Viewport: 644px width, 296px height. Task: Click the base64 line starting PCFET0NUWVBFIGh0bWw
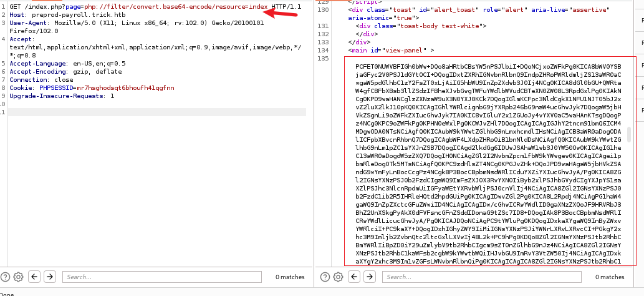click(488, 66)
